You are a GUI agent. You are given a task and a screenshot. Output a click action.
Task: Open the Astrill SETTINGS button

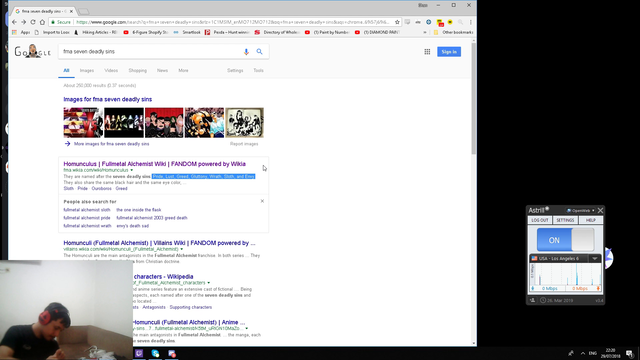(x=565, y=220)
